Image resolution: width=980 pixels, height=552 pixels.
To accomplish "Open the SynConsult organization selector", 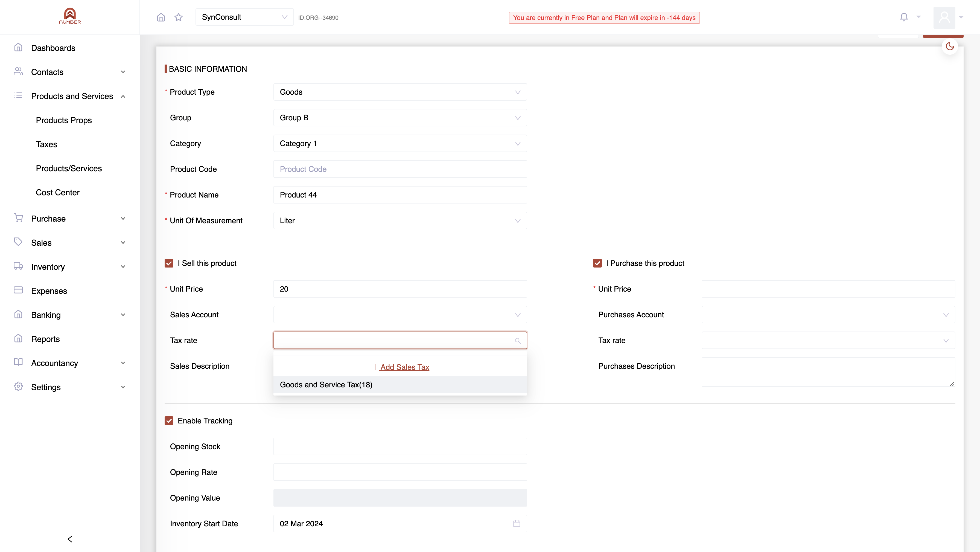I will (x=244, y=17).
